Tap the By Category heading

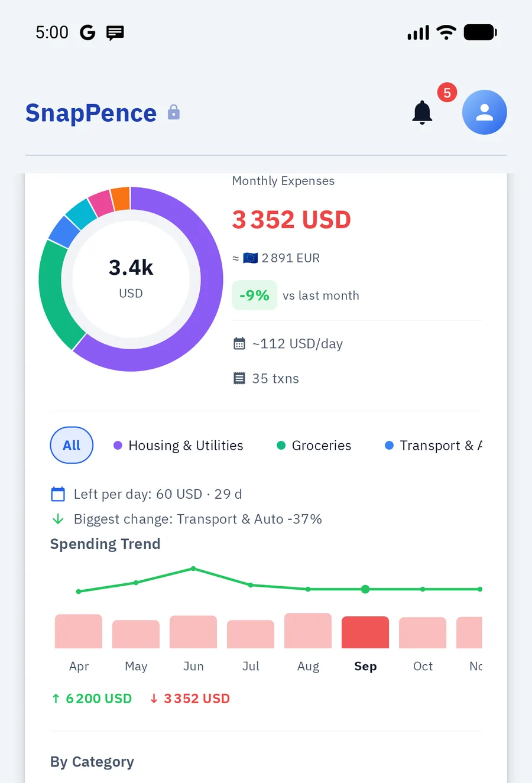(x=92, y=762)
